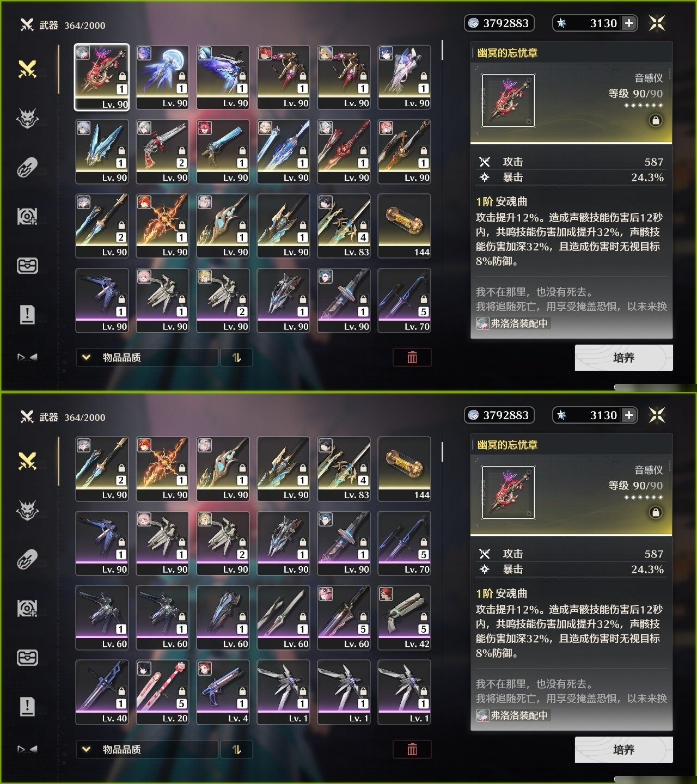Toggle the lock on the Lv. 42 pistol
Viewport: 697px width, 784px height.
[424, 617]
